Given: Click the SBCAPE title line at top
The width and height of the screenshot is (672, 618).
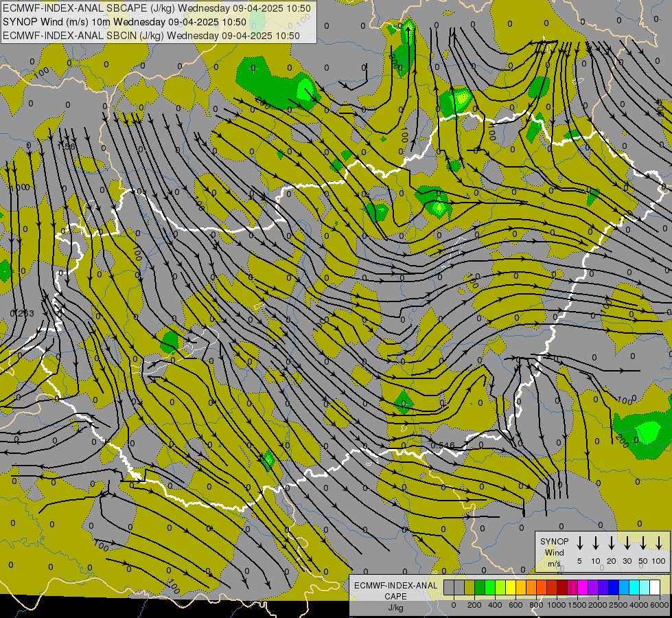Looking at the screenshot, I should (157, 8).
